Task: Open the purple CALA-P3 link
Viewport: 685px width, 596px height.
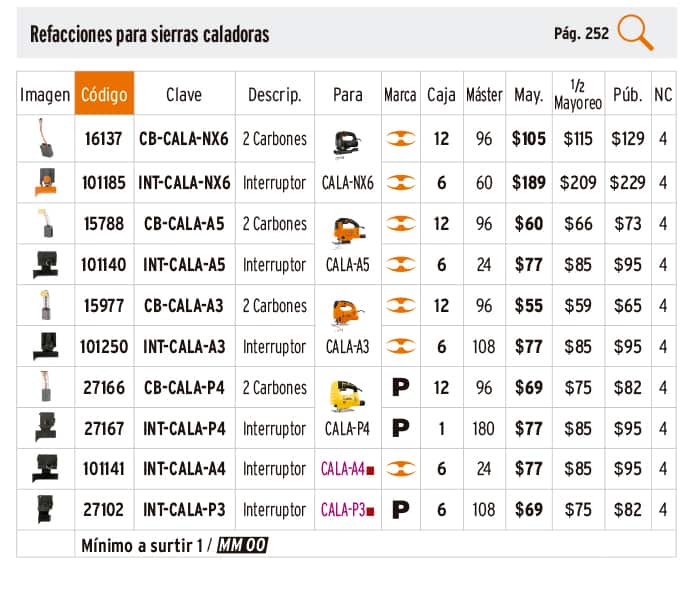Action: [342, 510]
